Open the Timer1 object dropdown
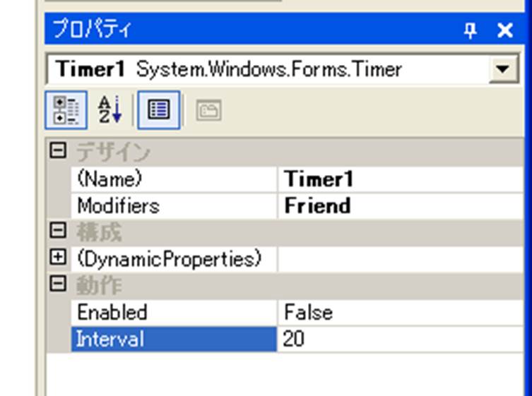The height and width of the screenshot is (396, 532). 502,69
